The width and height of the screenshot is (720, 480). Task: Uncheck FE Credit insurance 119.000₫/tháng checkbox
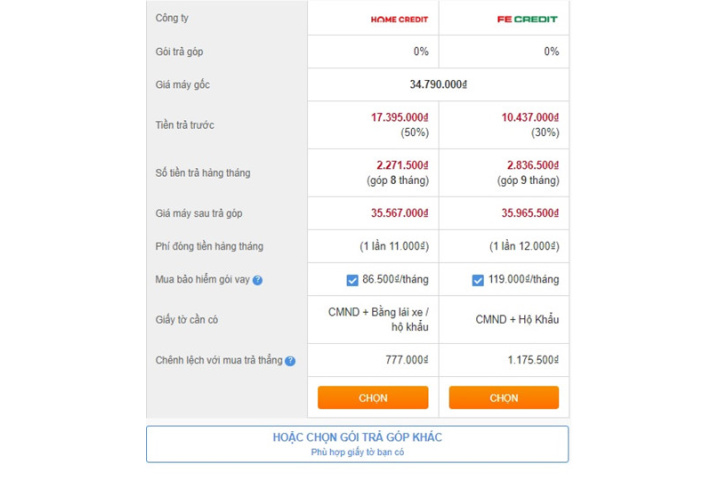click(478, 280)
